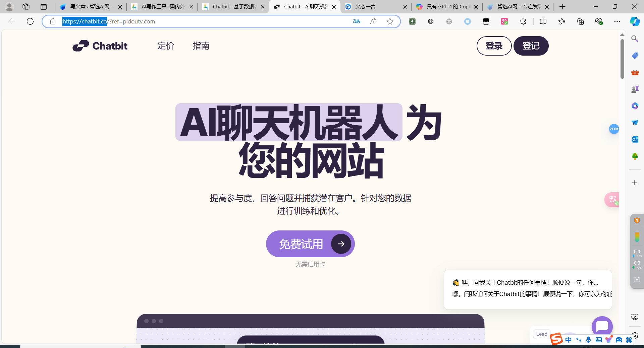Click the 登录 button

(494, 46)
